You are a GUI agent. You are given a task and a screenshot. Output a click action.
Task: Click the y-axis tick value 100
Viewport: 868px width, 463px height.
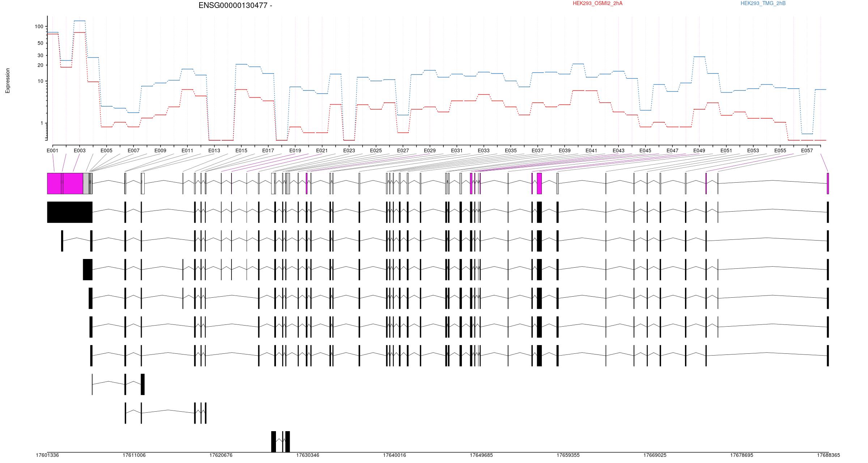click(x=39, y=26)
